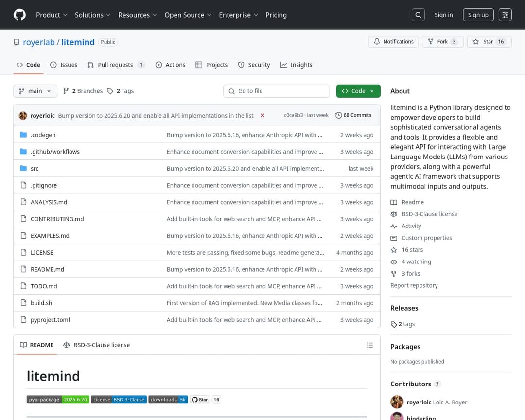Switch to the Projects tab
Screen dimensions: 525x420
click(x=211, y=65)
